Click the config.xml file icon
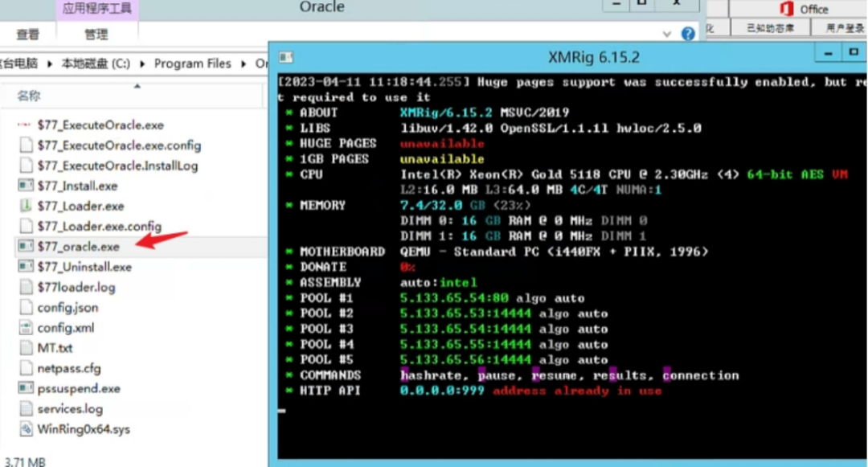This screenshot has width=868, height=467. tap(26, 328)
